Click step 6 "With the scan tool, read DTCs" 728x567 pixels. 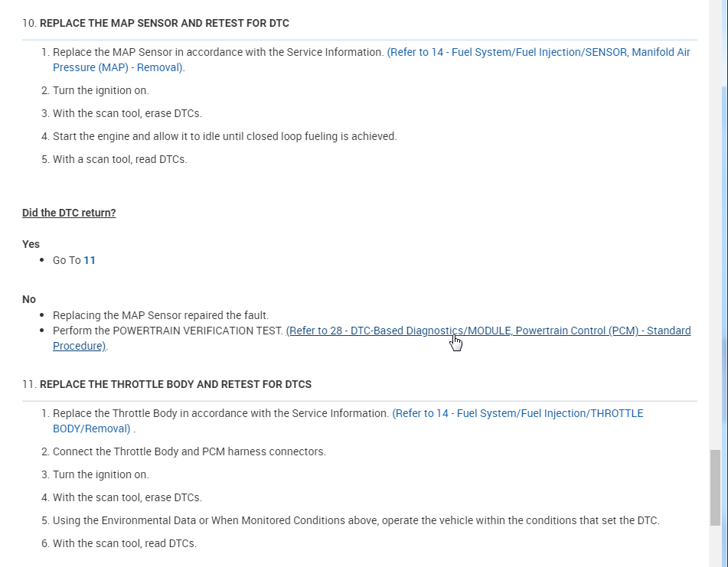[124, 543]
